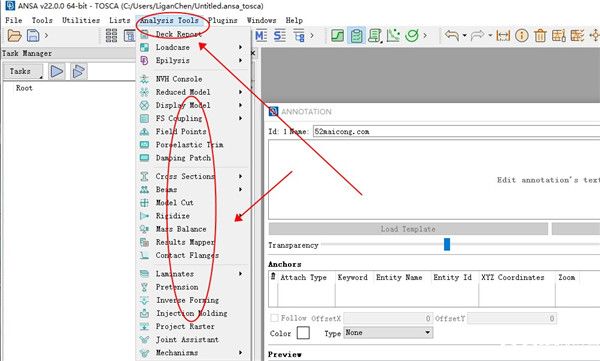
Task: Click the save file toolbar icon
Action: click(x=33, y=36)
